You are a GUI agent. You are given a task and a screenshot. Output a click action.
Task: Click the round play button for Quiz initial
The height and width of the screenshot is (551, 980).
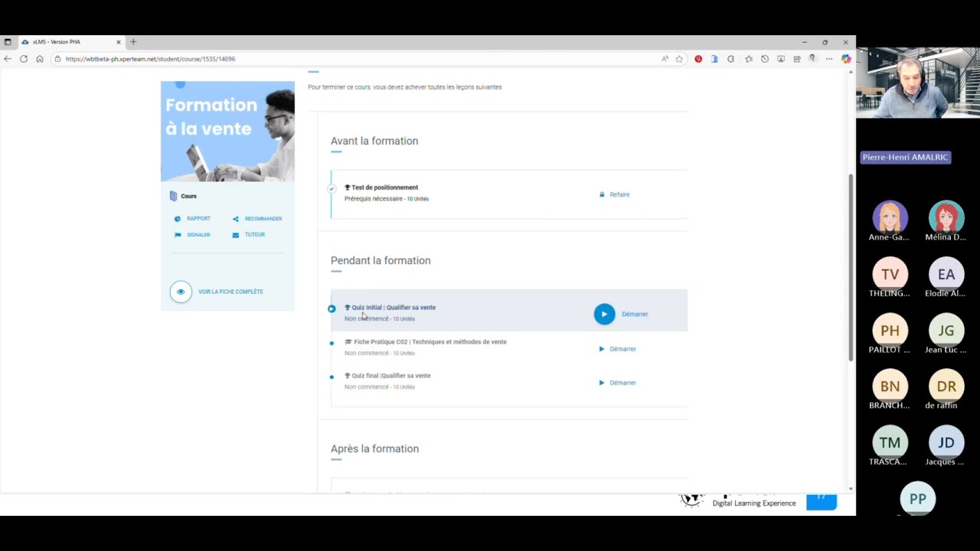[604, 314]
